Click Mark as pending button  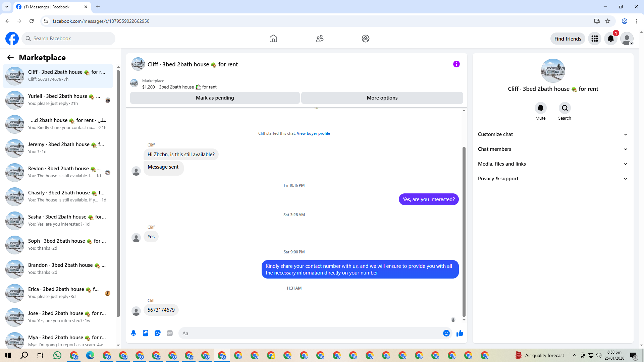coord(215,98)
